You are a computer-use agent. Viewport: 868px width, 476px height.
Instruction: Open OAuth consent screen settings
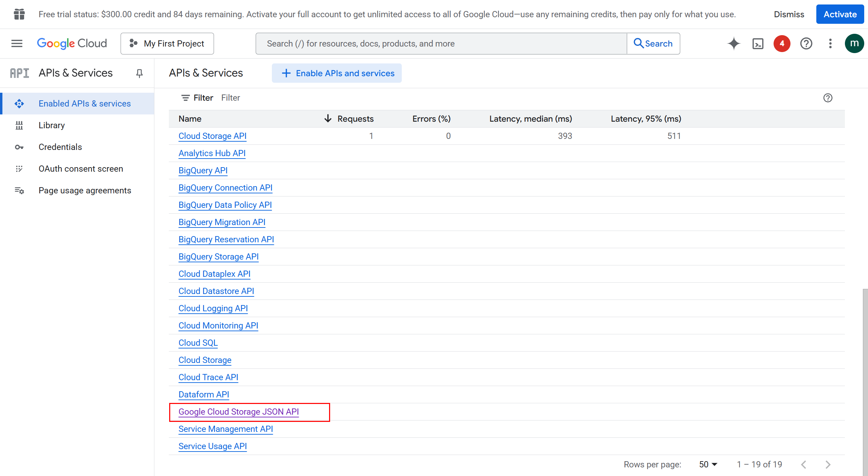(81, 169)
